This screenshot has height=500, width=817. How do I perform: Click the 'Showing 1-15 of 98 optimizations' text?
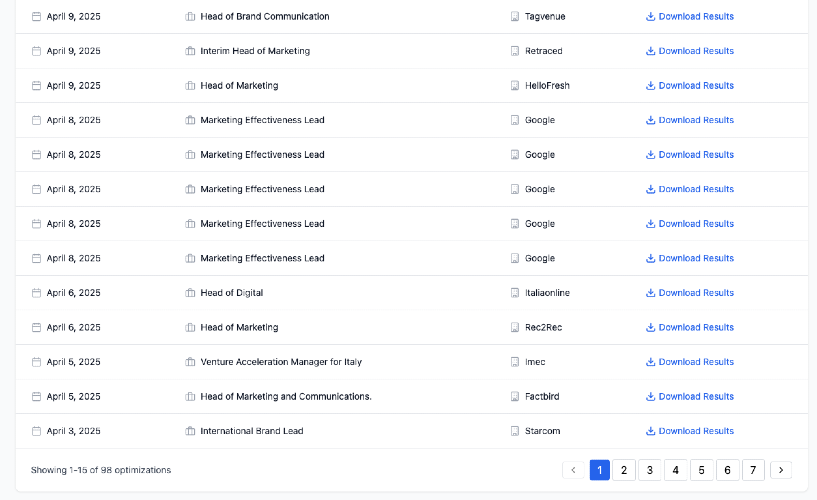101,470
